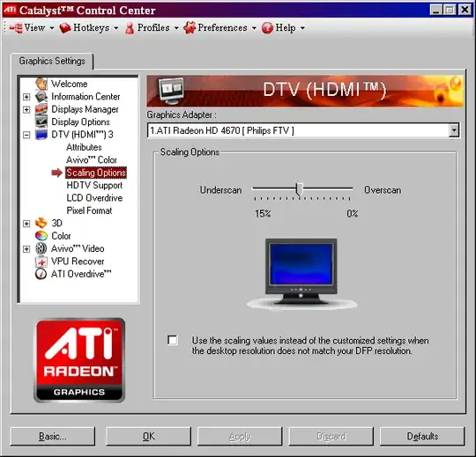The image size is (476, 457).
Task: Click the View menu icon
Action: tap(16, 28)
